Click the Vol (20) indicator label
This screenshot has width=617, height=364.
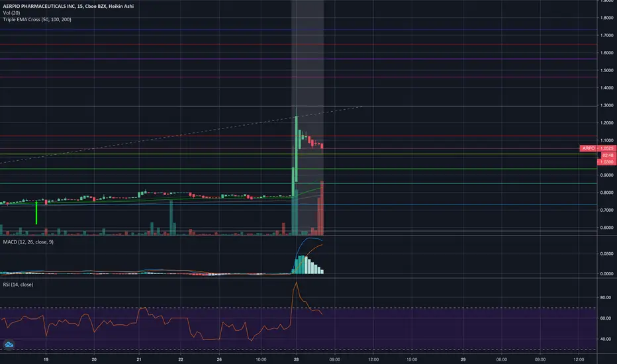tap(11, 13)
